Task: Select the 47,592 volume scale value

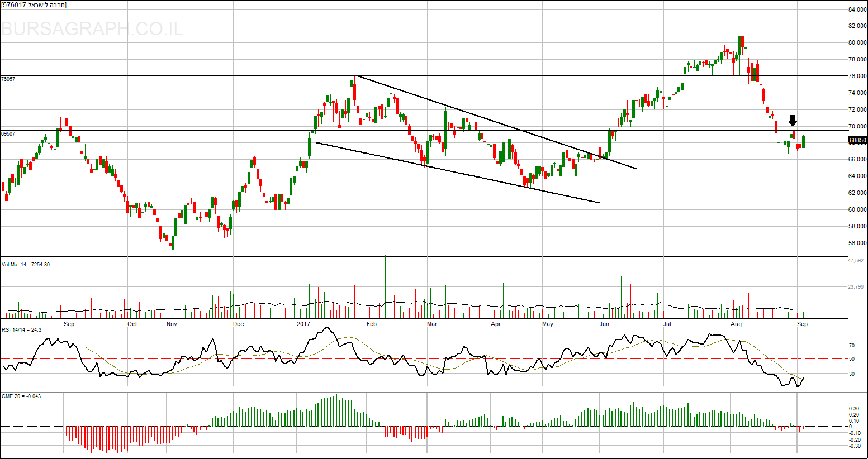Action: click(856, 261)
